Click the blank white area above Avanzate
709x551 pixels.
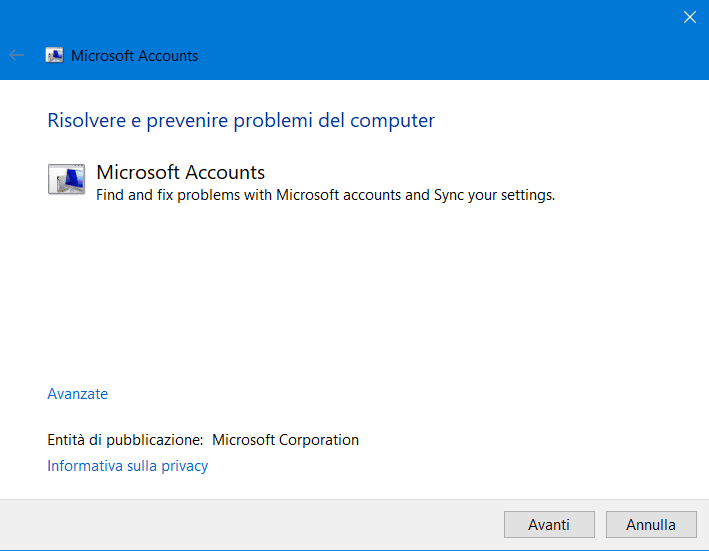[350, 300]
